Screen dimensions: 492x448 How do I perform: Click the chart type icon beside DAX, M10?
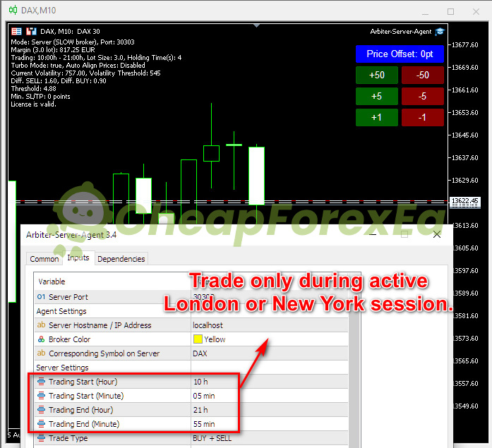(x=31, y=31)
